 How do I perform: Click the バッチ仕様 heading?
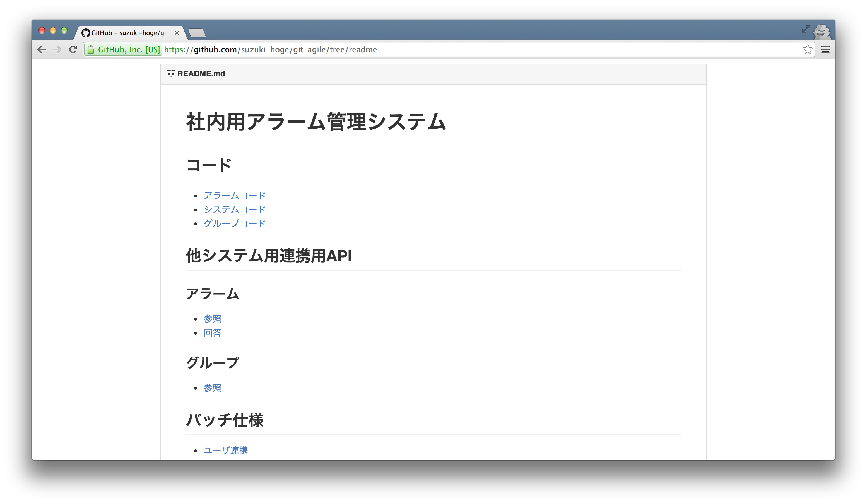click(225, 420)
